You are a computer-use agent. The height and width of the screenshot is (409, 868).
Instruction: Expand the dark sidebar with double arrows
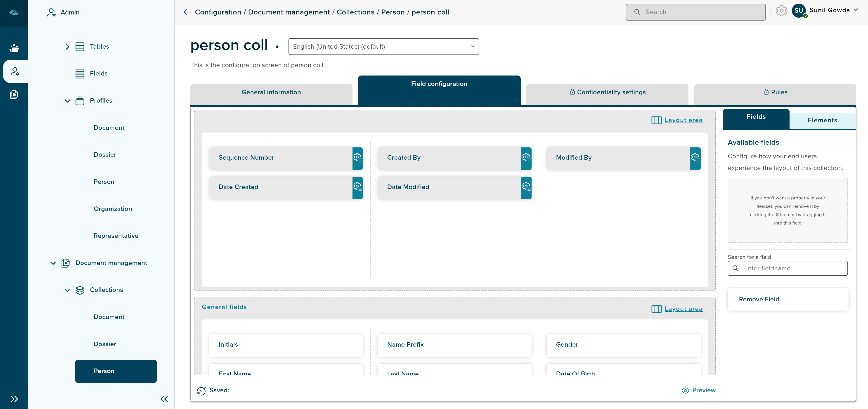pos(14,399)
